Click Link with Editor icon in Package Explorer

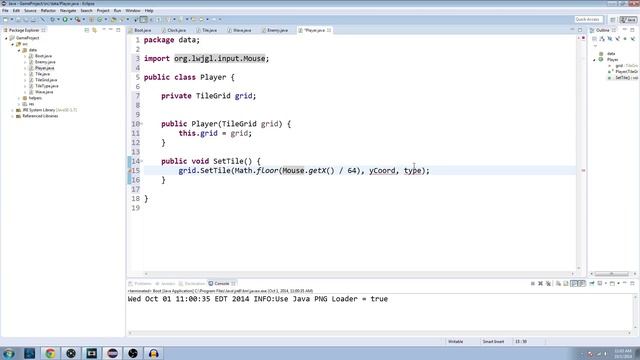[95, 30]
